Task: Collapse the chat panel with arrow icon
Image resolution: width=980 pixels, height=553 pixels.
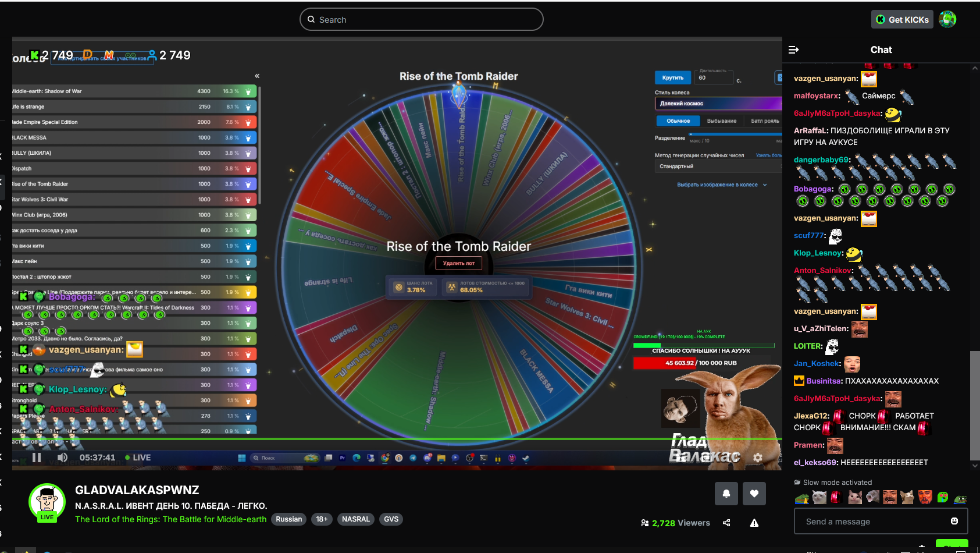Action: pyautogui.click(x=793, y=50)
